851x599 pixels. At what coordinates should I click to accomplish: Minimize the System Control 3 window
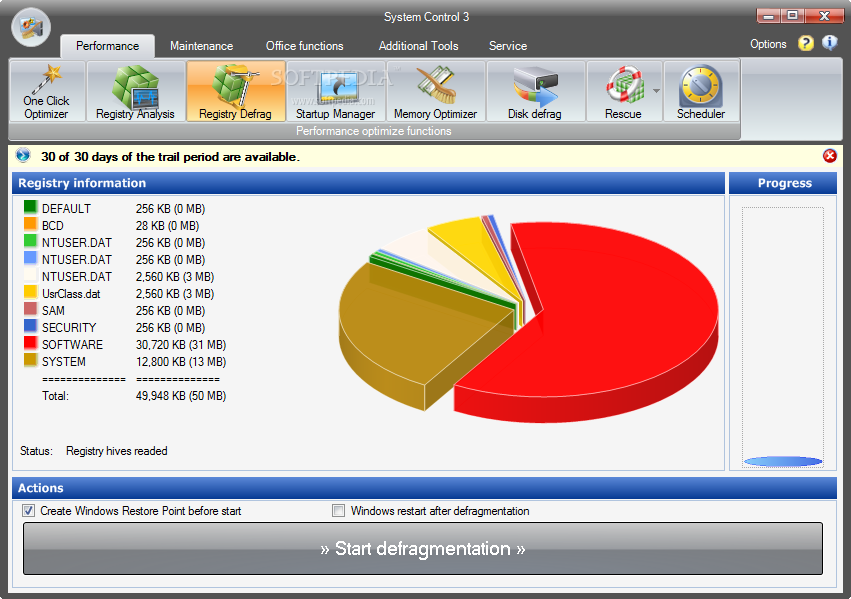coord(769,16)
